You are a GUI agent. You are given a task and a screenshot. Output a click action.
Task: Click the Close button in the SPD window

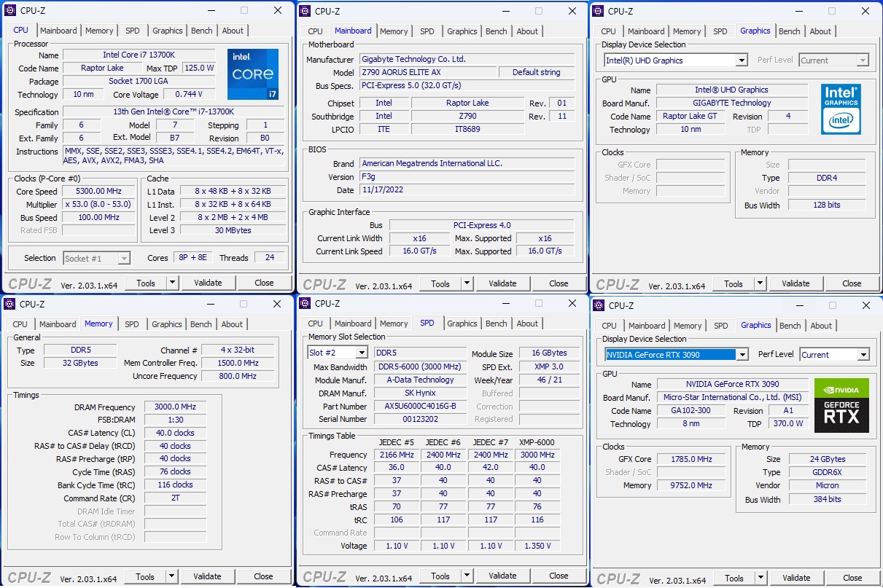(x=559, y=576)
